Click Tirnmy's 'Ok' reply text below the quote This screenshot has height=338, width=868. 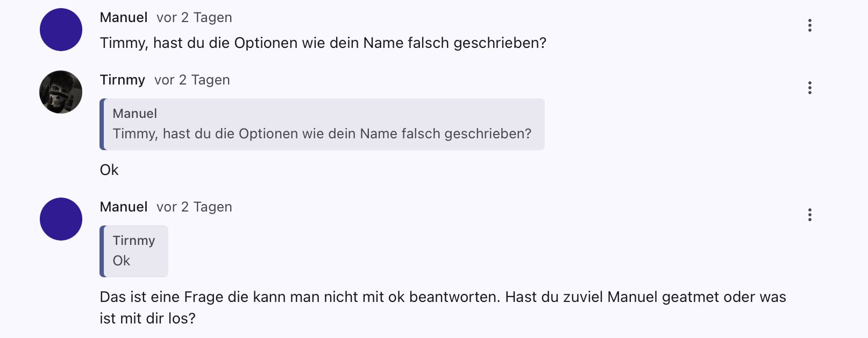point(109,170)
